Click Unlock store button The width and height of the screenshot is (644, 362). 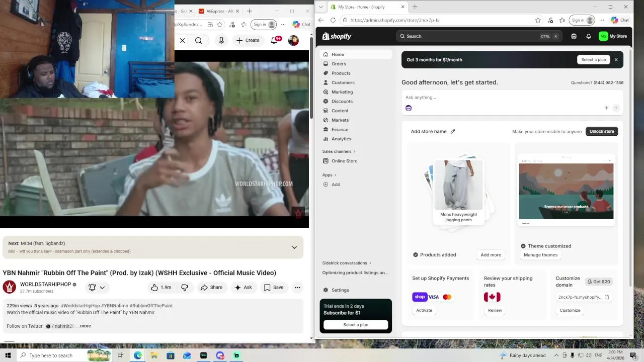(x=602, y=131)
